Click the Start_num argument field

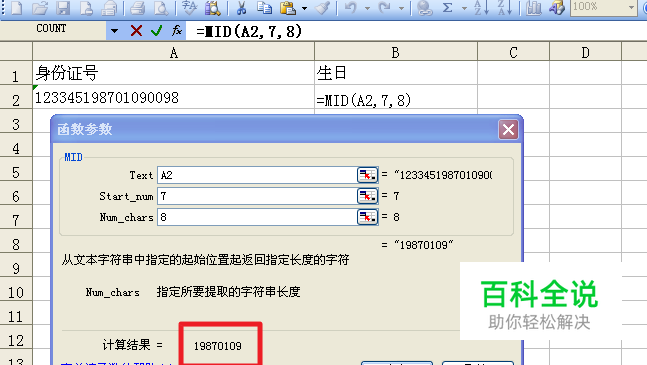coord(257,196)
